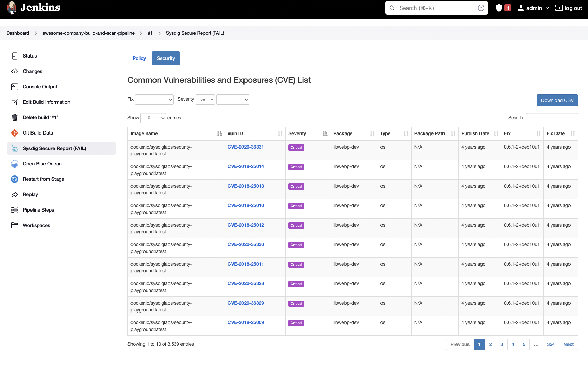
Task: Expand breadcrumb chevron after pipeline name
Action: coord(141,33)
